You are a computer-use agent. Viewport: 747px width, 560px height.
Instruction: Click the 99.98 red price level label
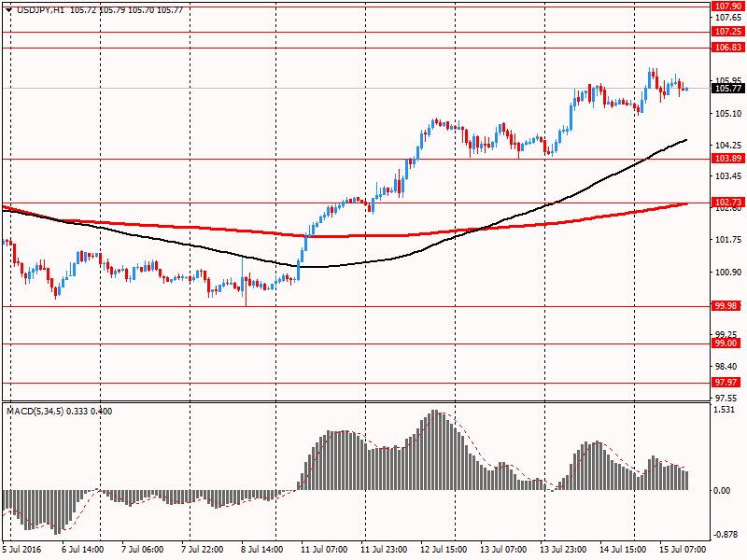click(726, 306)
